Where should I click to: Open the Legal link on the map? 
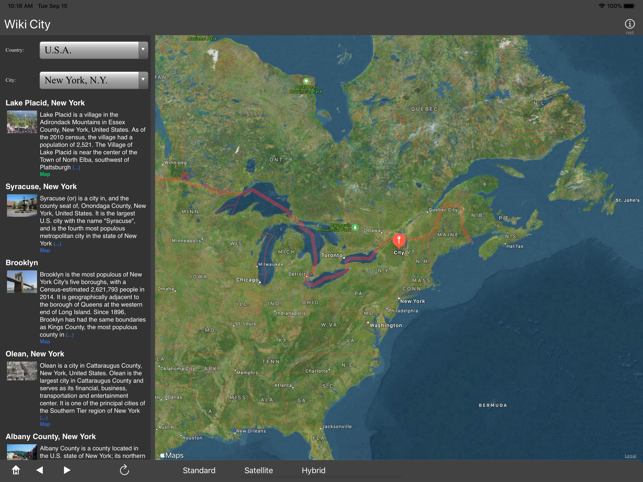[630, 456]
